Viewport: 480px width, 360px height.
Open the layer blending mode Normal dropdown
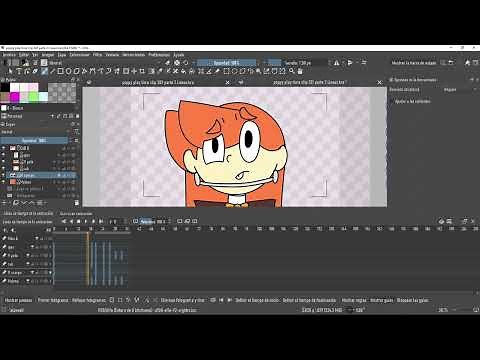point(36,132)
